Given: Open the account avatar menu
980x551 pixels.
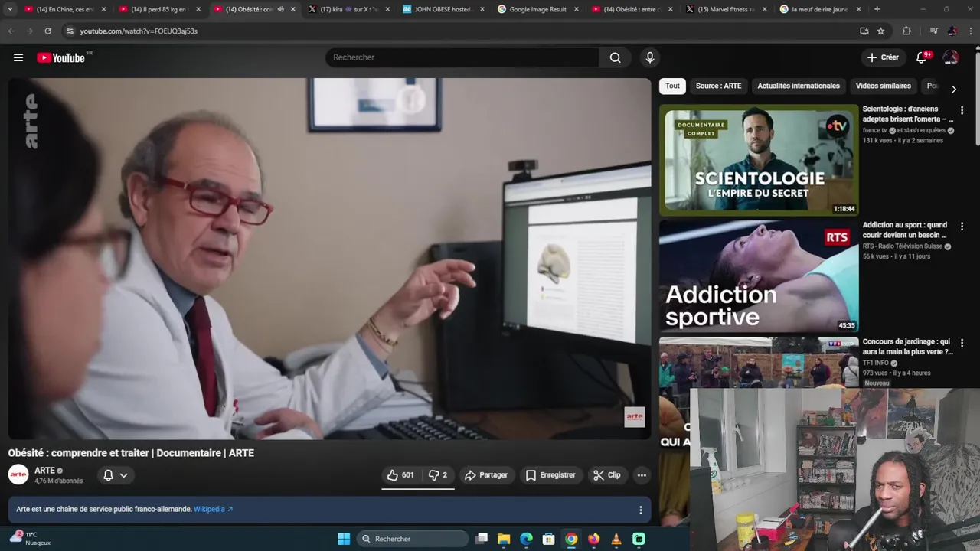Looking at the screenshot, I should [x=951, y=57].
